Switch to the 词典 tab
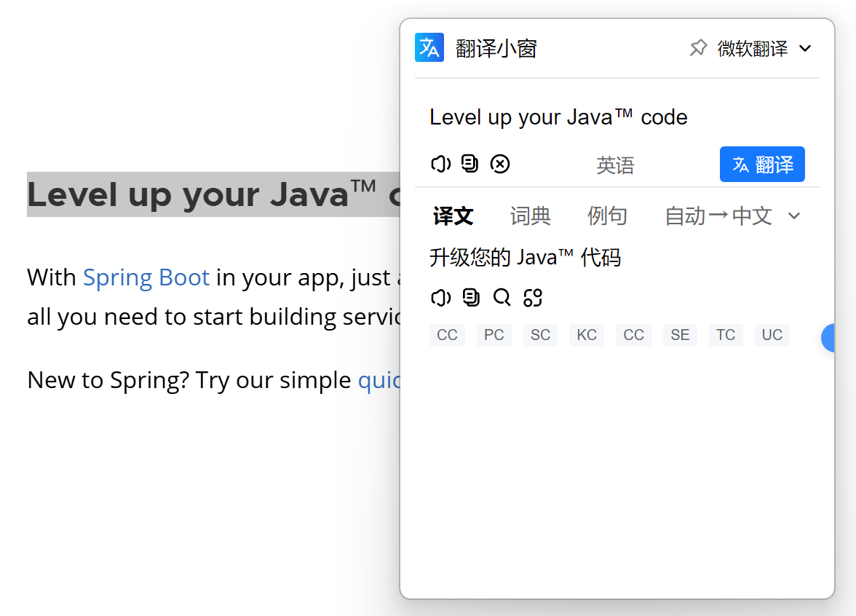 point(530,216)
